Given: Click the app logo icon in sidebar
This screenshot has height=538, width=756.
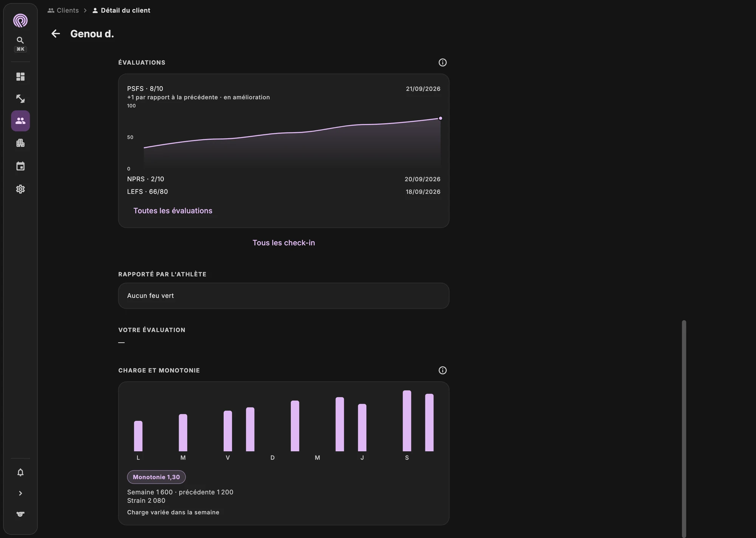Looking at the screenshot, I should point(20,20).
